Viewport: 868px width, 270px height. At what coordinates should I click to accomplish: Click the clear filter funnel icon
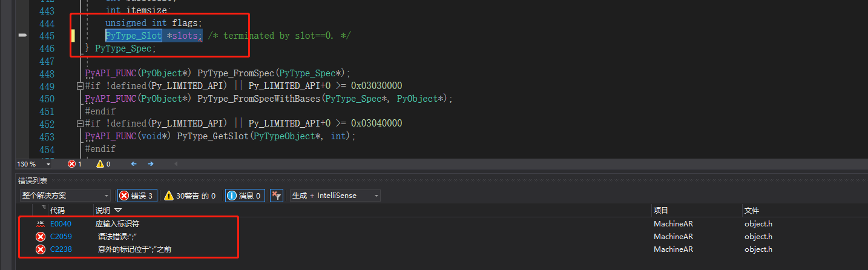(x=276, y=196)
